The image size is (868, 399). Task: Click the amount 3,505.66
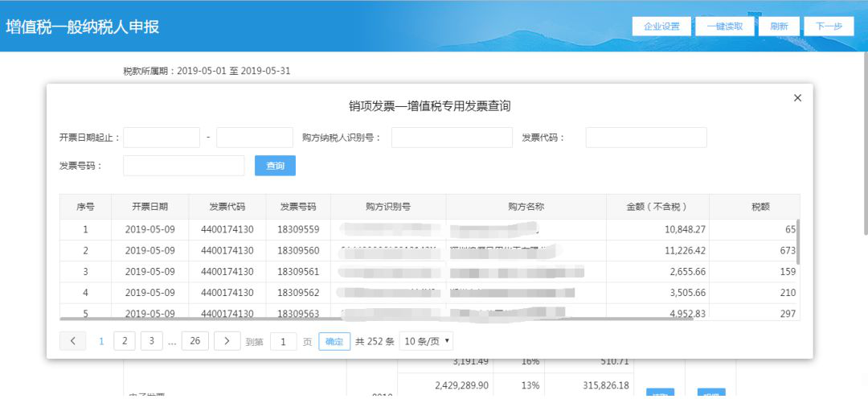pyautogui.click(x=687, y=293)
